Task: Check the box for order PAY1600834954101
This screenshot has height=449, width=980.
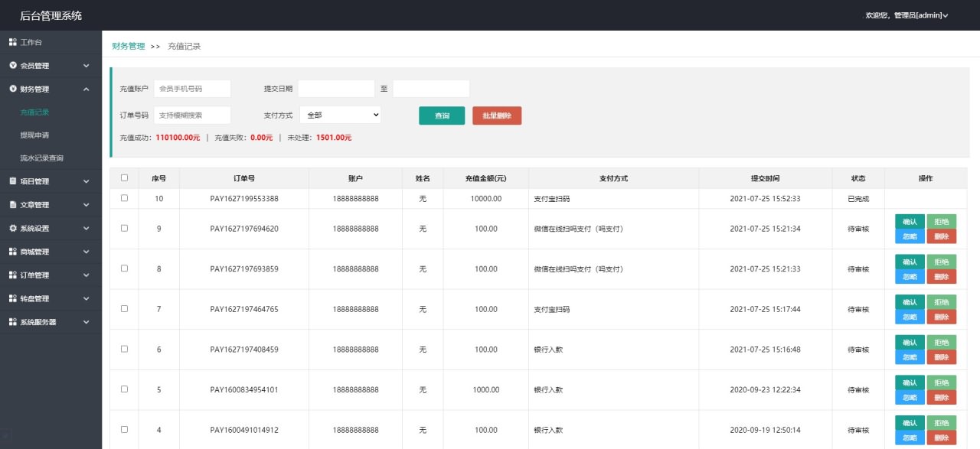Action: [x=124, y=389]
